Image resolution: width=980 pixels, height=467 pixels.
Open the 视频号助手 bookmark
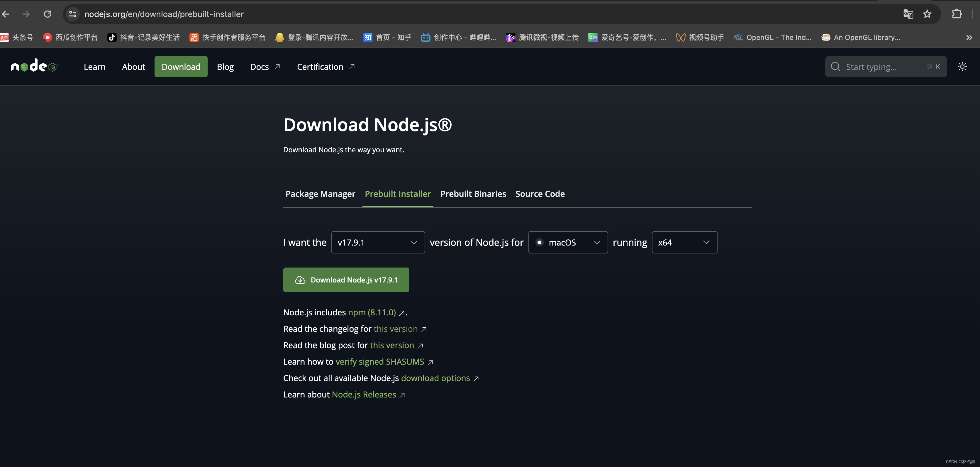point(700,37)
